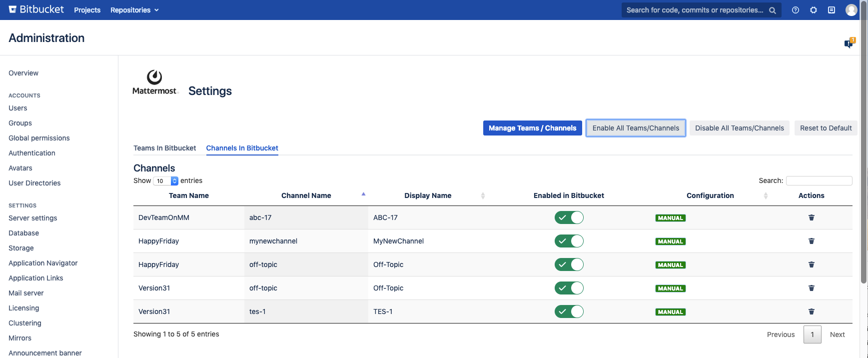This screenshot has height=358, width=868.
Task: Remove the tes-1 channel via trash icon
Action: 811,311
